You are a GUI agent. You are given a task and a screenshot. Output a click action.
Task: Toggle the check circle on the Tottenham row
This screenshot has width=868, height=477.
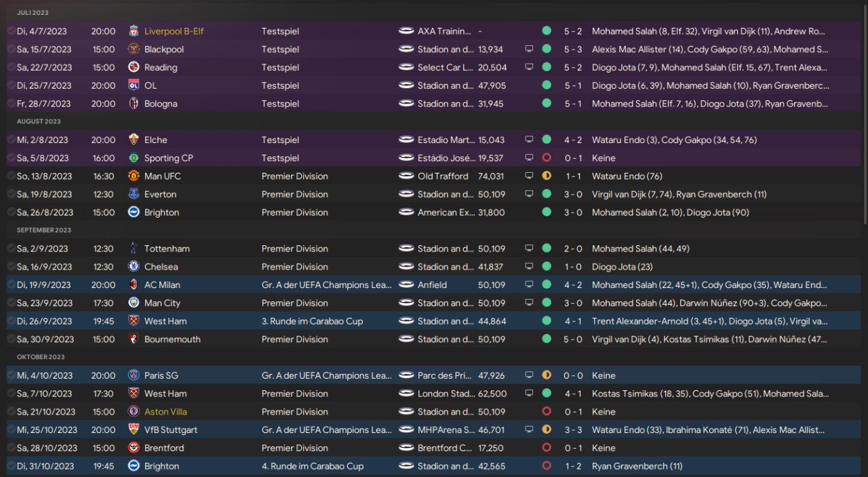pyautogui.click(x=11, y=249)
